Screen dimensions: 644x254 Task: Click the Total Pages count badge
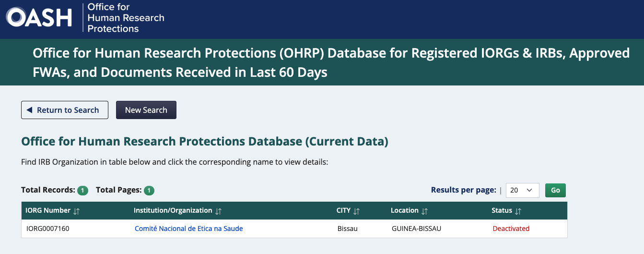coord(149,191)
